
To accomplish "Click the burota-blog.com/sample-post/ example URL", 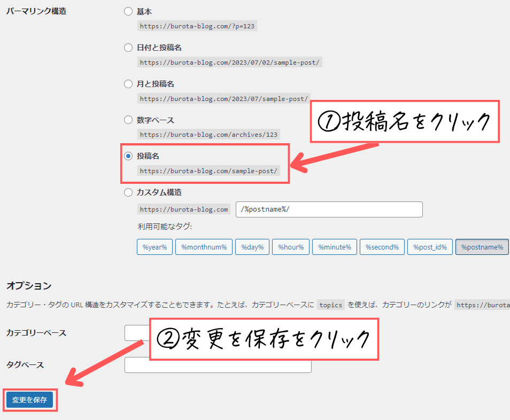I will coord(208,171).
